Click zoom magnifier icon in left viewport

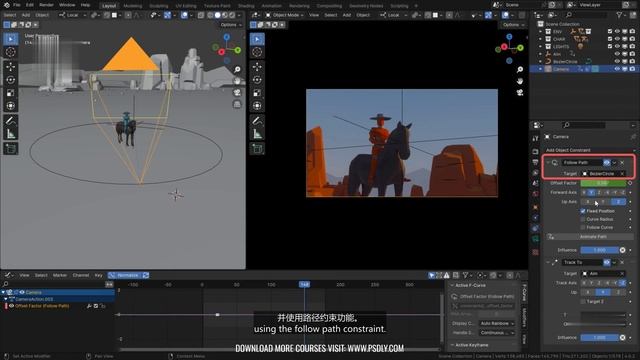[x=237, y=70]
